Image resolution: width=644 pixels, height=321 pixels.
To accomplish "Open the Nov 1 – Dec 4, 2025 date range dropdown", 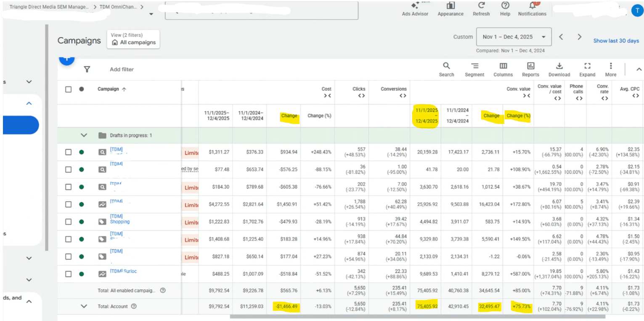I will point(514,37).
